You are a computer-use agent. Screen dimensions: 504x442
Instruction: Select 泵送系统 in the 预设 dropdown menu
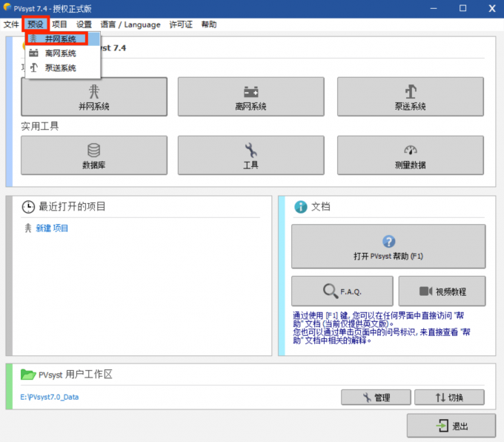(x=59, y=68)
